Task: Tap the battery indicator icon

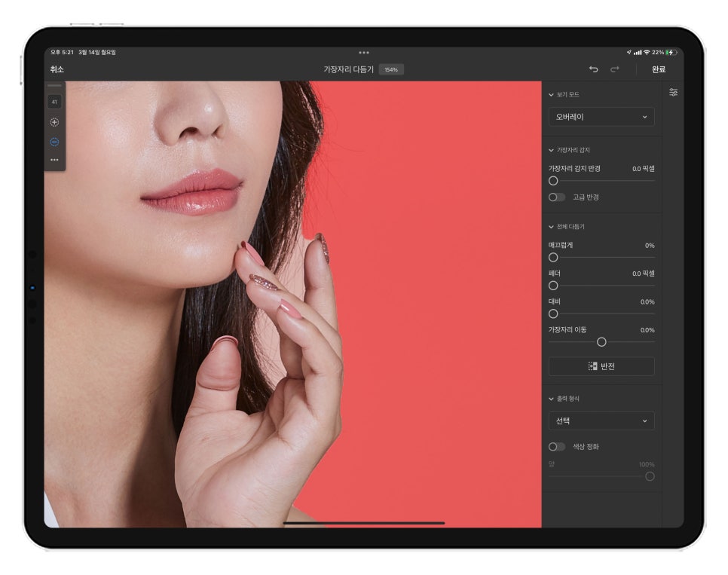Action: click(x=671, y=53)
